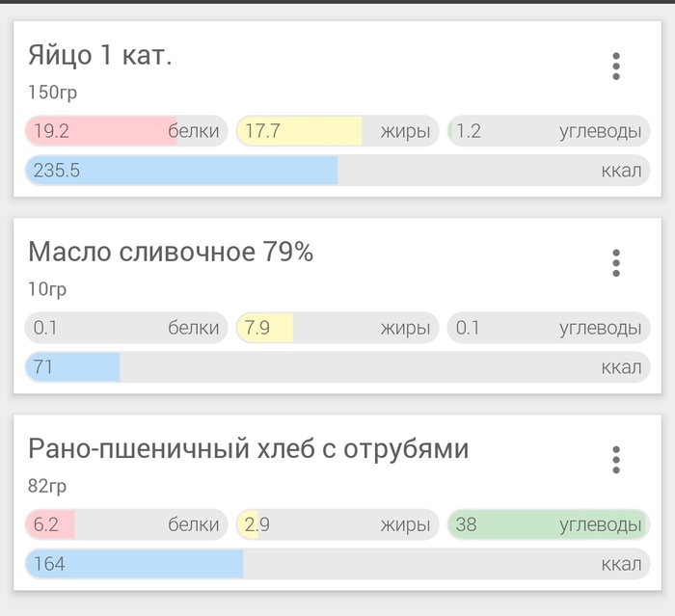Viewport: 675px width, 616px height.
Task: Tap the 38 углеводы bar for bread
Action: pos(548,524)
